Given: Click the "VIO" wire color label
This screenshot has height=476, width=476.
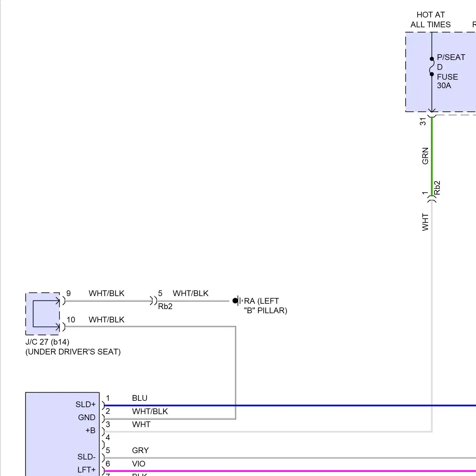Looking at the screenshot, I should [x=139, y=464].
